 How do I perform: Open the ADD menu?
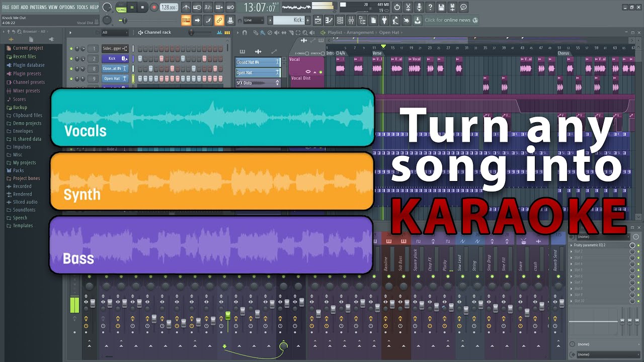click(x=24, y=7)
